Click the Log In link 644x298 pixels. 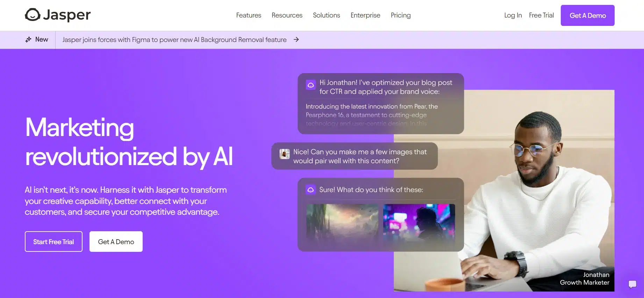[x=513, y=15]
